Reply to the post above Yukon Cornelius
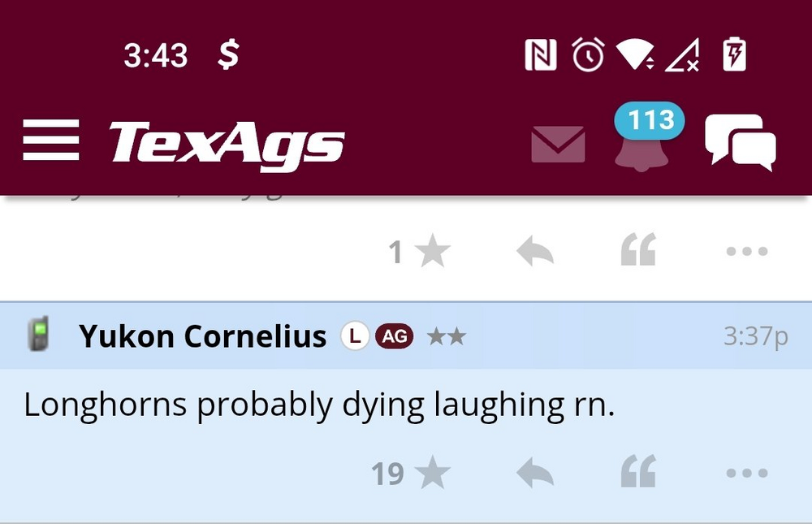Image resolution: width=812 pixels, height=524 pixels. pos(535,253)
